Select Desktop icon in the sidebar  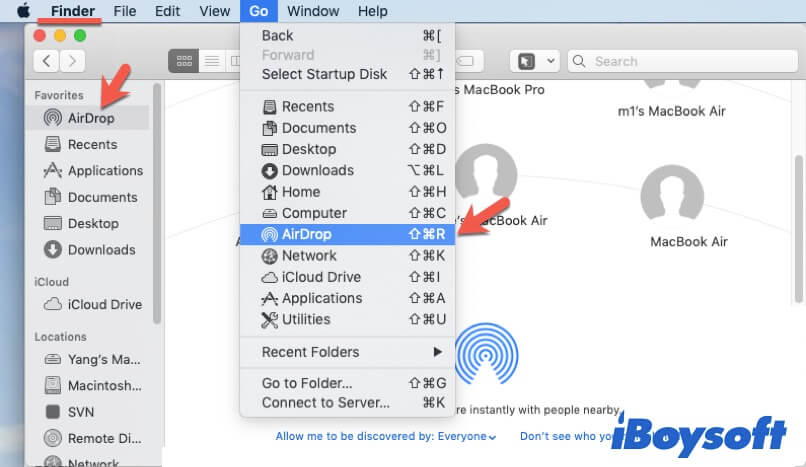point(52,223)
